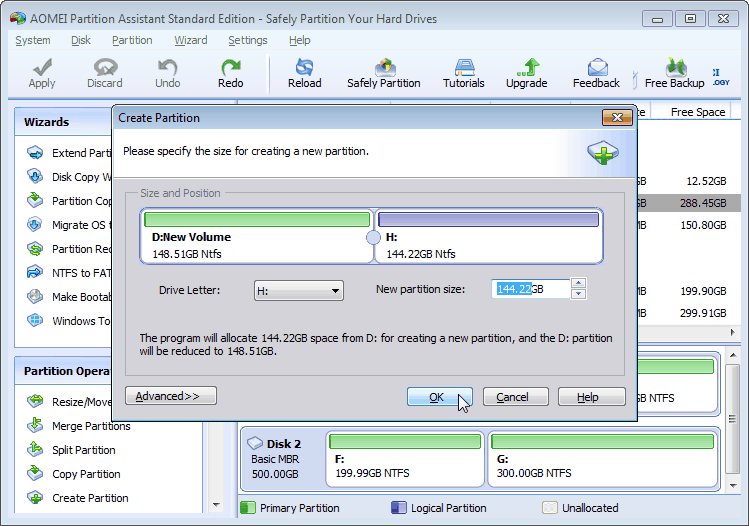Select the G: 300.00GB partition on Disk 2
Screen dimensions: 749x526
click(603, 459)
